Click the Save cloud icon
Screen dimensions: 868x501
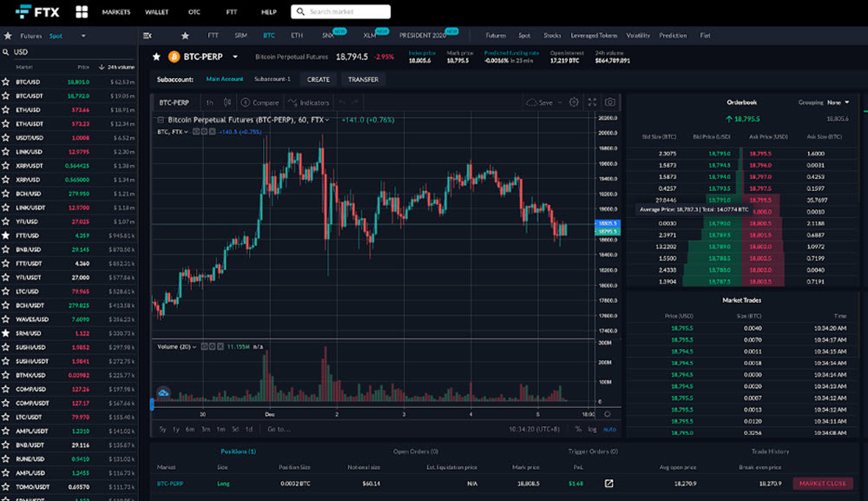tap(531, 102)
